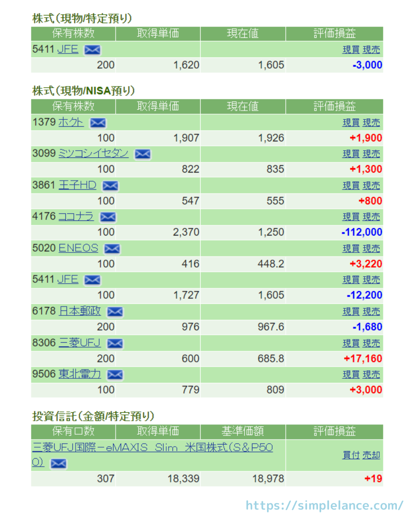
Task: Open the envelope icon beside ミツコシイセタン
Action: [x=142, y=154]
